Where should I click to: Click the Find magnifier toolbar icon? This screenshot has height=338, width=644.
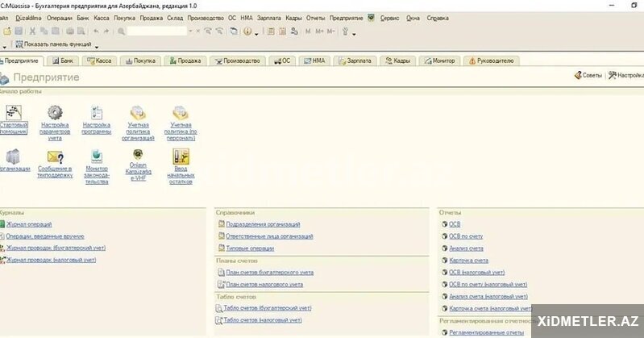pyautogui.click(x=121, y=31)
